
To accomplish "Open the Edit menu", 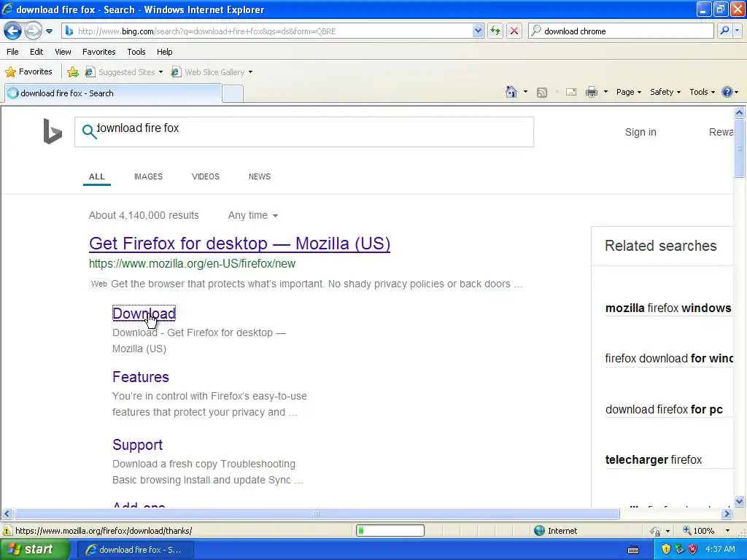I will (x=36, y=52).
